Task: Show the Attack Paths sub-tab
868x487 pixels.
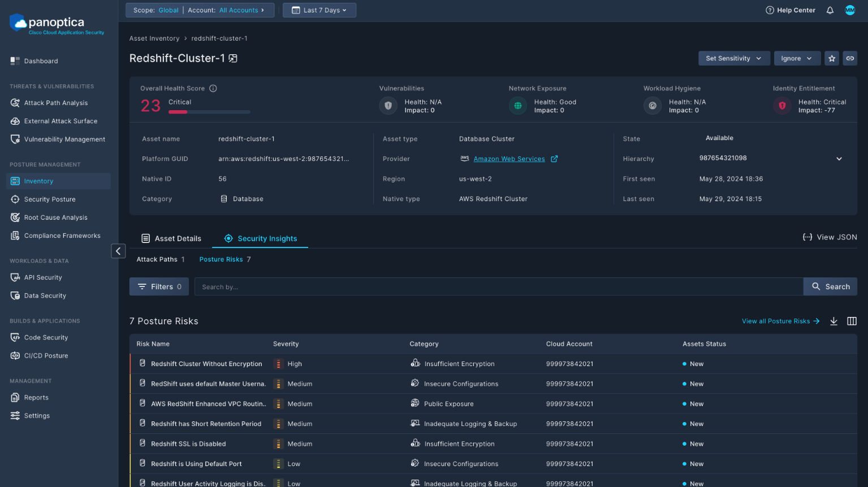Action: point(161,259)
